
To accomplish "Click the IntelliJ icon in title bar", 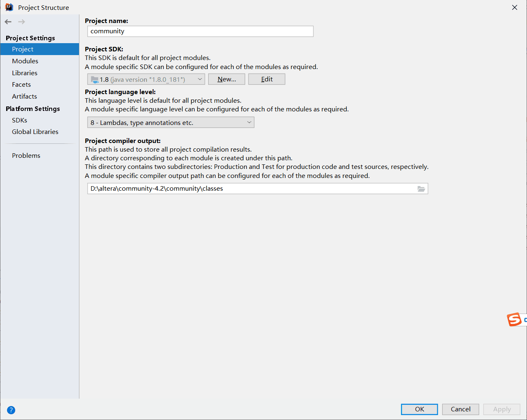I will (x=9, y=7).
